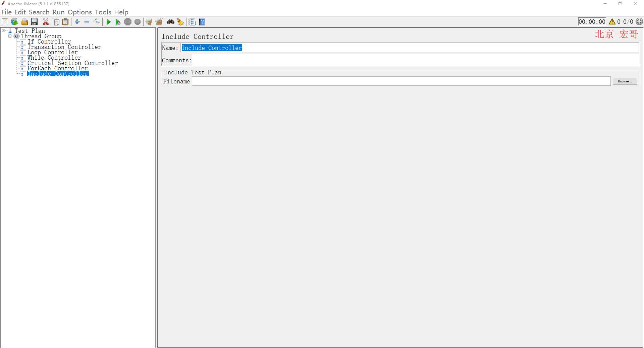This screenshot has width=644, height=348.
Task: Select Include Controller in the tree
Action: click(58, 74)
